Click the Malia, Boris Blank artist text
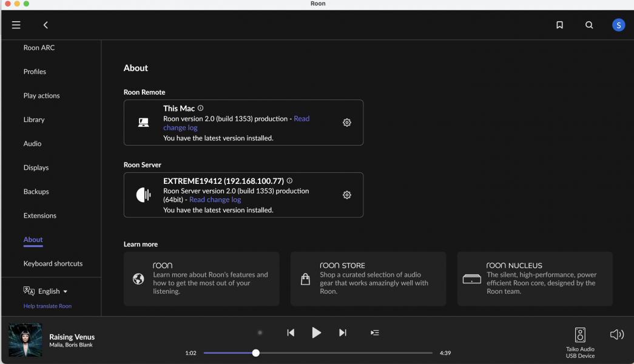Image resolution: width=634 pixels, height=364 pixels. click(x=71, y=345)
